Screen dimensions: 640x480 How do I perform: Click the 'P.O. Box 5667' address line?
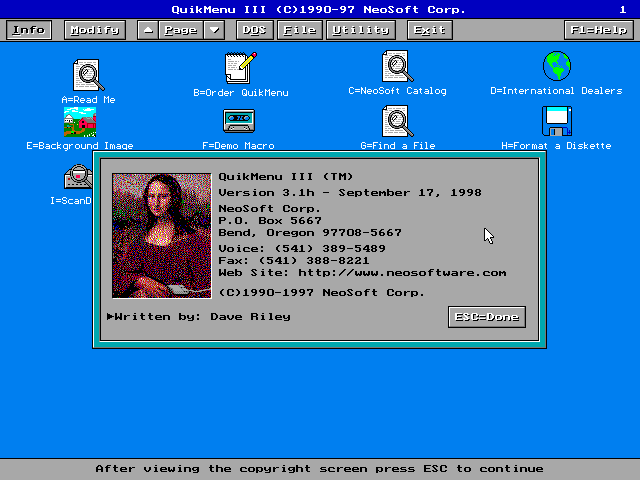(270, 220)
